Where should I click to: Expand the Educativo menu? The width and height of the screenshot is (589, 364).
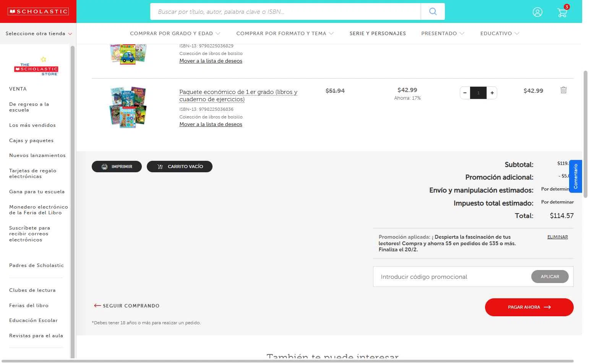(500, 34)
